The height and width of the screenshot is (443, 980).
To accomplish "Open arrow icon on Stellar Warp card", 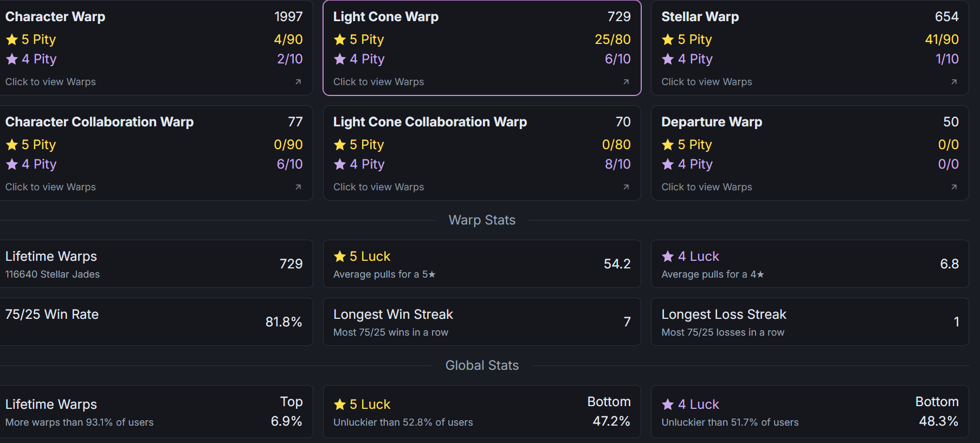I will pyautogui.click(x=954, y=82).
